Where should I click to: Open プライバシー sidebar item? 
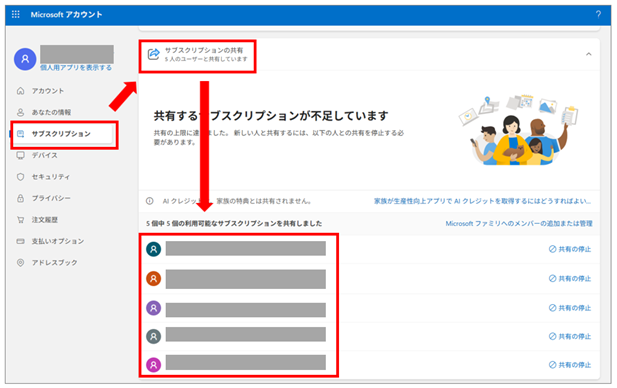(51, 198)
